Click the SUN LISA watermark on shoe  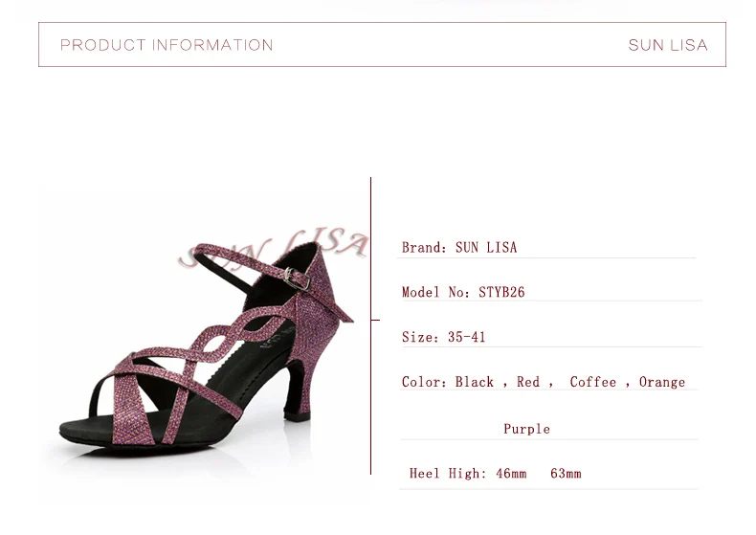point(274,247)
